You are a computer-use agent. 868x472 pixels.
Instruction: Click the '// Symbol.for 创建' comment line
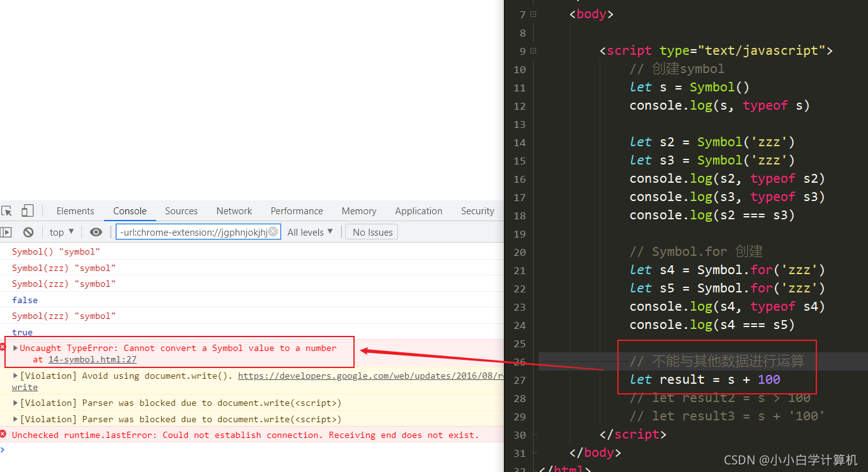[696, 251]
